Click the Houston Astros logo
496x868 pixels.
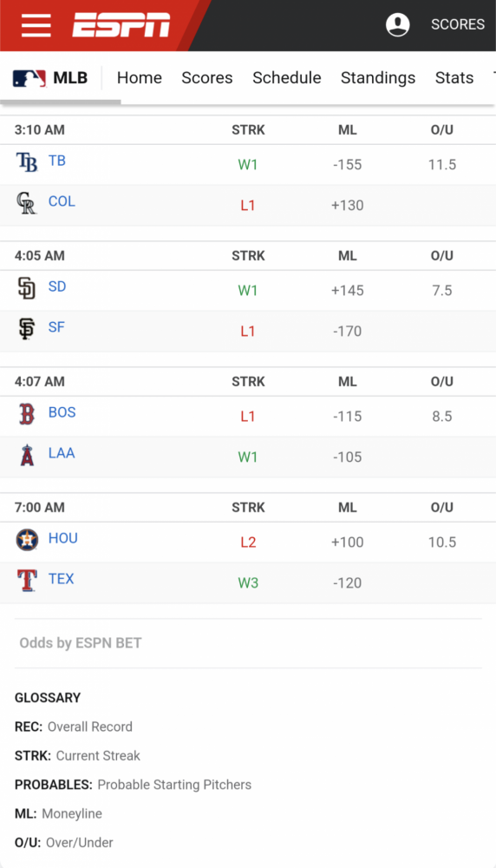27,540
